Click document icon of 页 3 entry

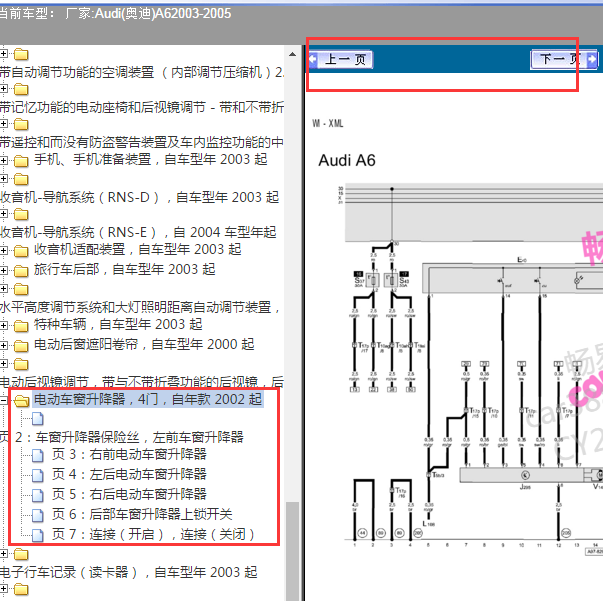pos(38,455)
